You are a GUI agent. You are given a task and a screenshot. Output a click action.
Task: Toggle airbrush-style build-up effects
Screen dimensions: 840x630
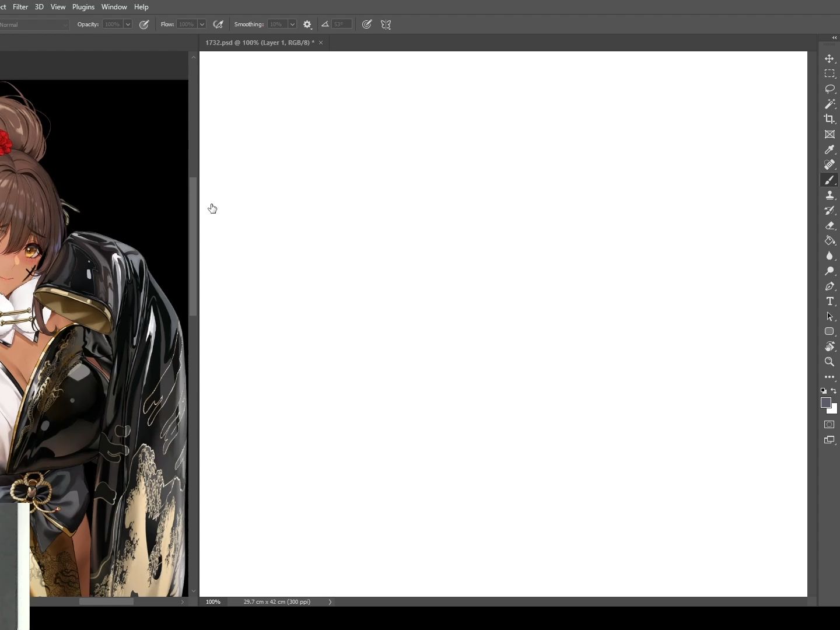click(x=218, y=24)
